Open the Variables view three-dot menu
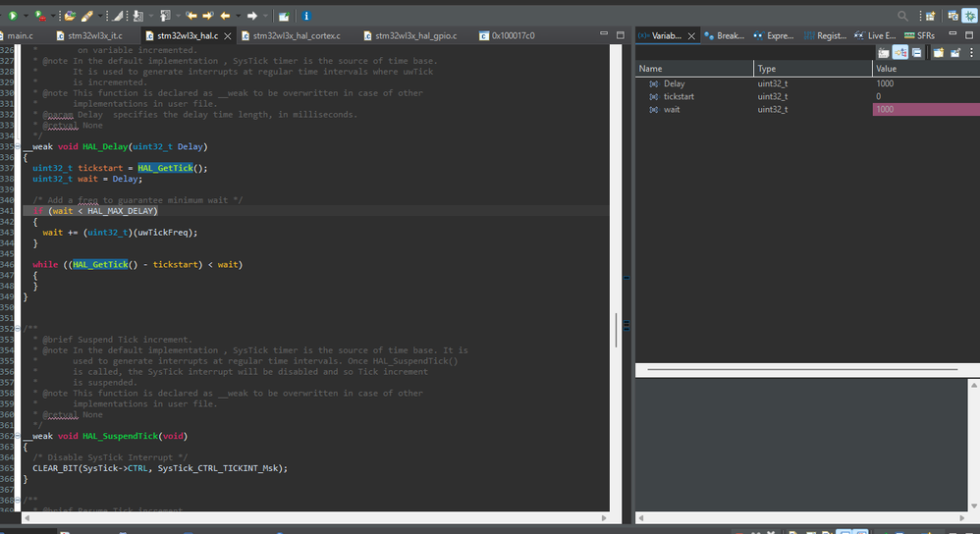Image resolution: width=980 pixels, height=534 pixels. (x=969, y=52)
